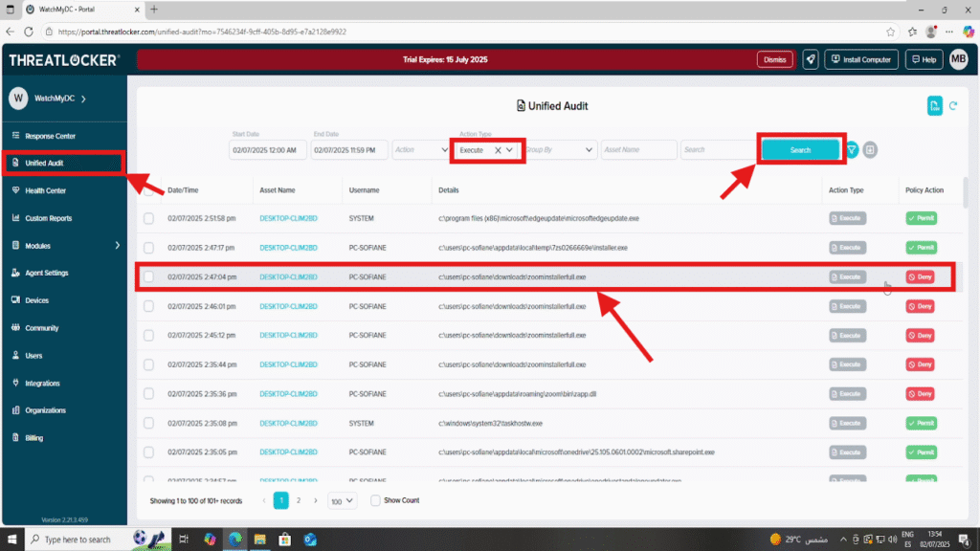The image size is (980, 551).
Task: Open the Group By dropdown
Action: point(559,150)
